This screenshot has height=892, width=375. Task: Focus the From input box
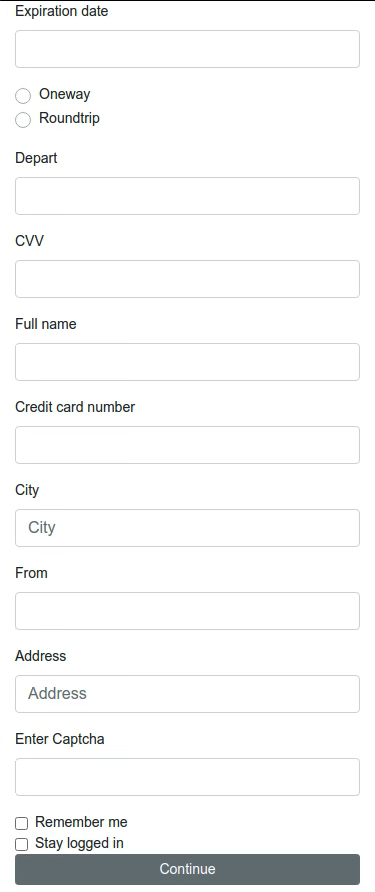[x=187, y=611]
